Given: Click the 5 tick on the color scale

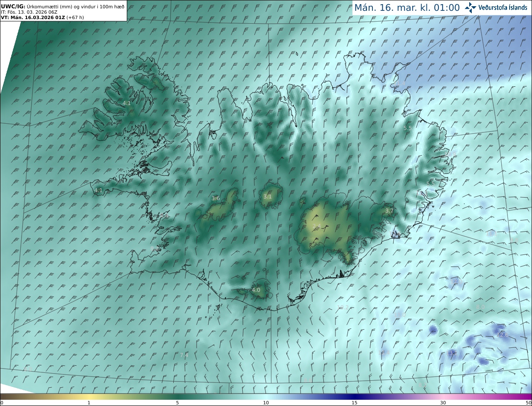Looking at the screenshot, I should pos(177,403).
